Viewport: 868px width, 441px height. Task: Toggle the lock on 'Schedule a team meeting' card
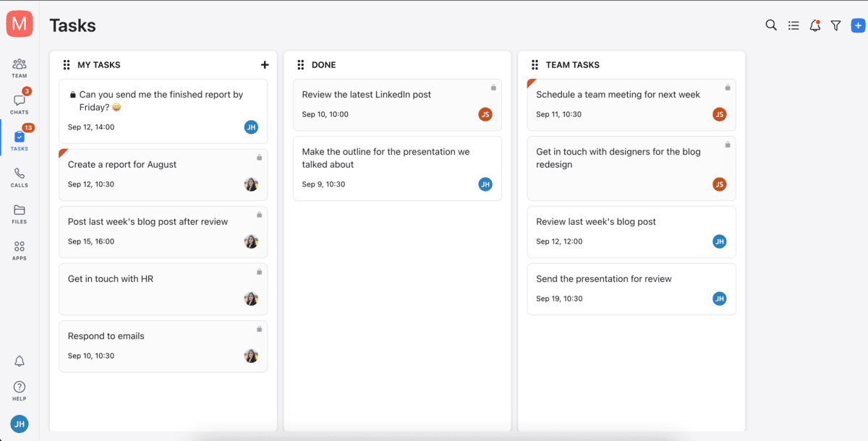tap(727, 87)
